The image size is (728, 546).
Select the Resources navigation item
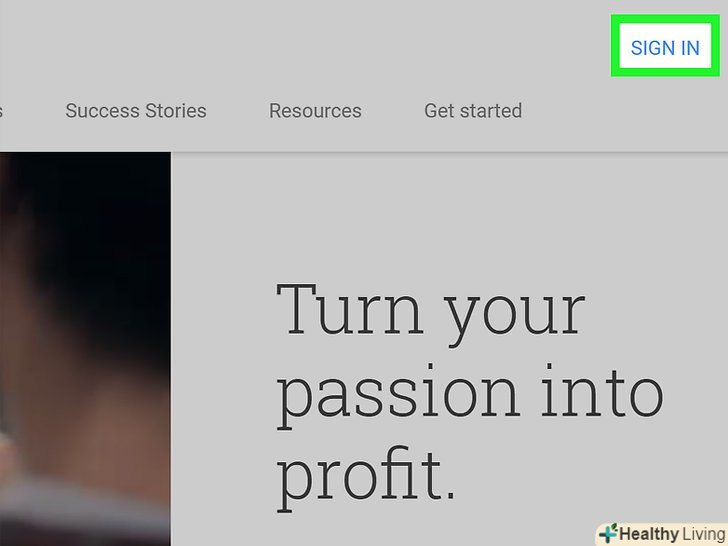315,110
